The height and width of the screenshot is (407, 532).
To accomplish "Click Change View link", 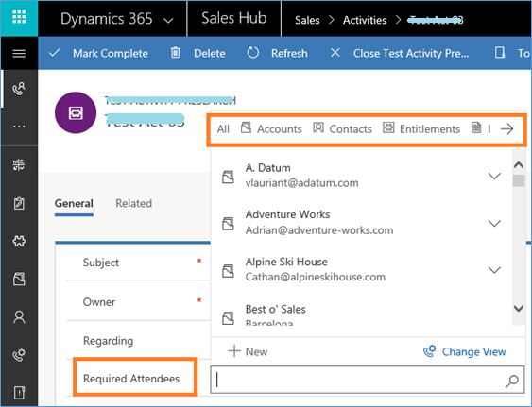I will [465, 351].
